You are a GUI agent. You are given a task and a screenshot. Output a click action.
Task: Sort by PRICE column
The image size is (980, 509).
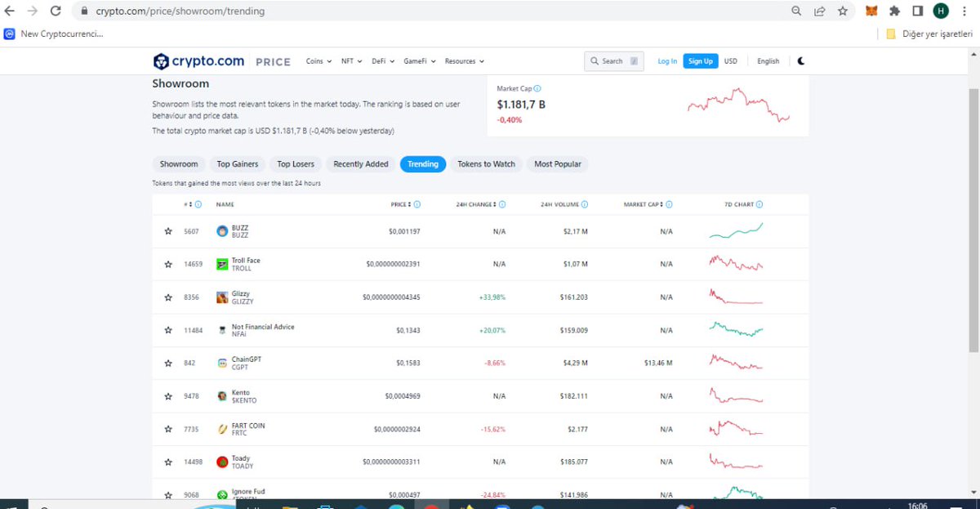[400, 204]
